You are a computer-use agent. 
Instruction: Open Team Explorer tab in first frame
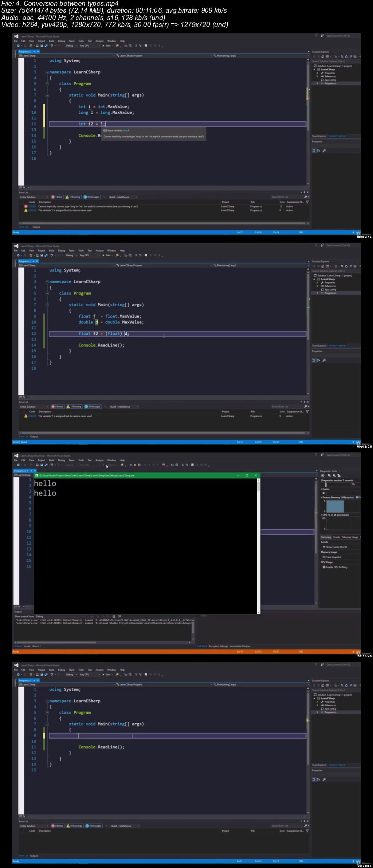319,136
